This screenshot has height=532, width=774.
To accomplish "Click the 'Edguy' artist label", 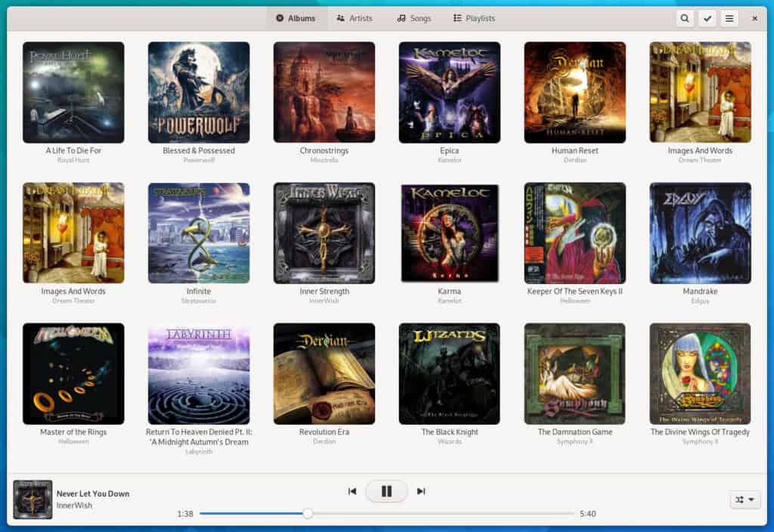I will [701, 301].
